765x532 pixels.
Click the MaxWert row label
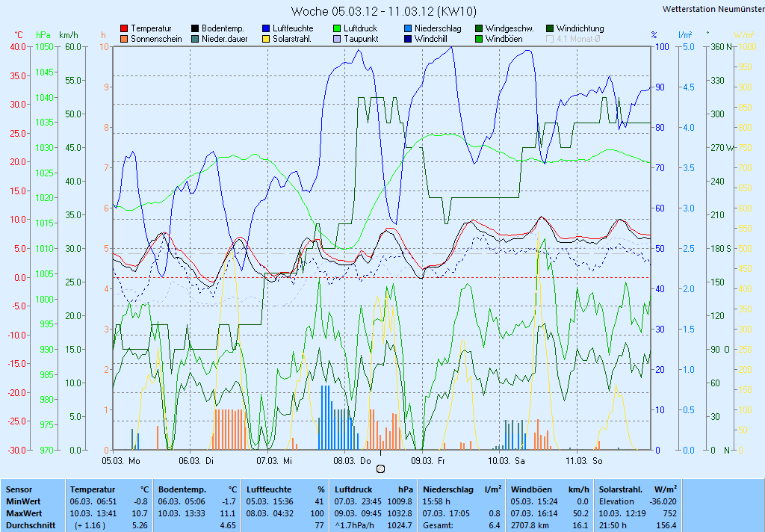coord(24,513)
